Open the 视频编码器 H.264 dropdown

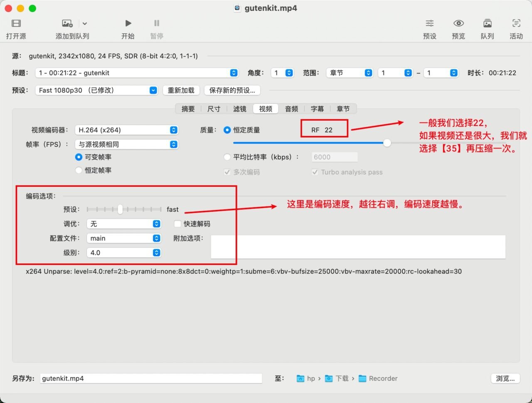point(126,130)
